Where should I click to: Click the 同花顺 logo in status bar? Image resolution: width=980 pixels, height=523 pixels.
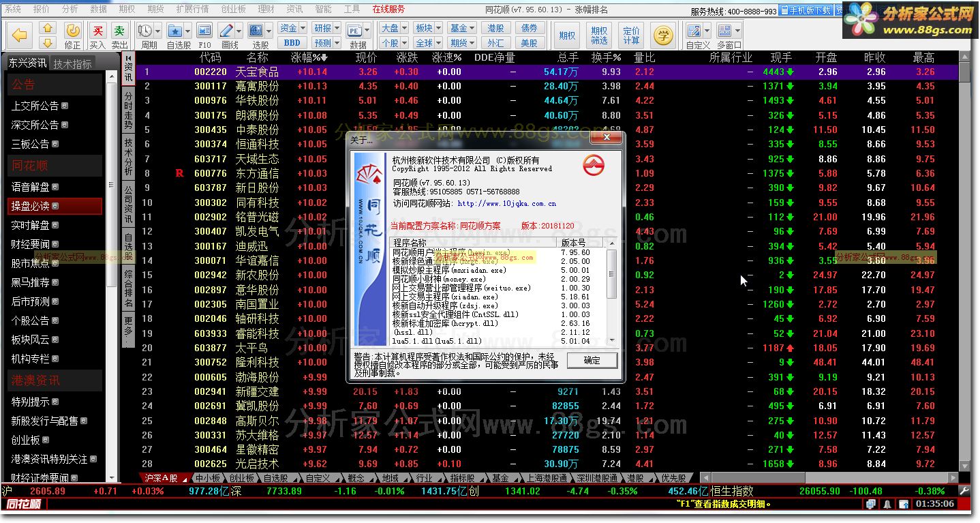tap(24, 505)
